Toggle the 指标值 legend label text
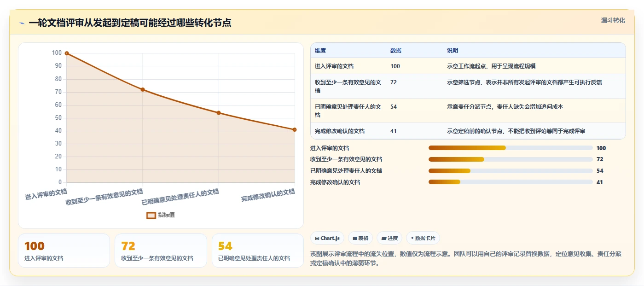The width and height of the screenshot is (644, 286). point(167,215)
